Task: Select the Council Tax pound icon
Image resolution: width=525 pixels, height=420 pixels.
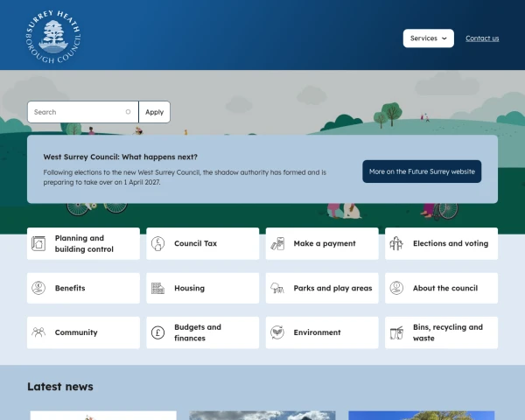Action: coord(157,243)
